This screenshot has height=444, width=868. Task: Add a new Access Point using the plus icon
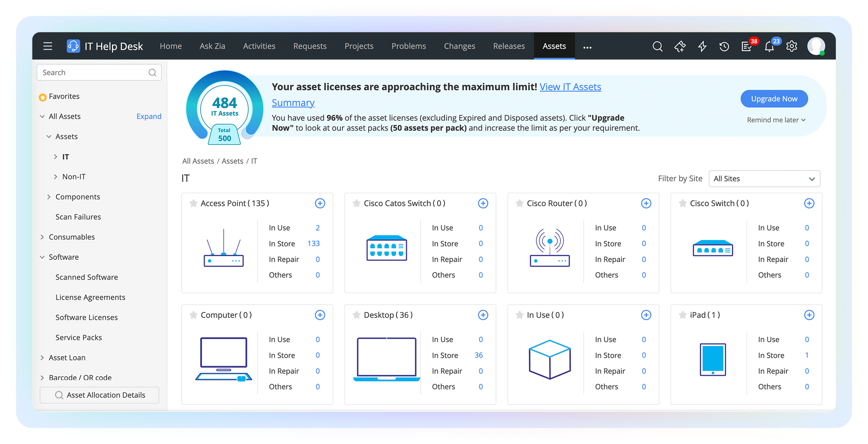coord(320,204)
